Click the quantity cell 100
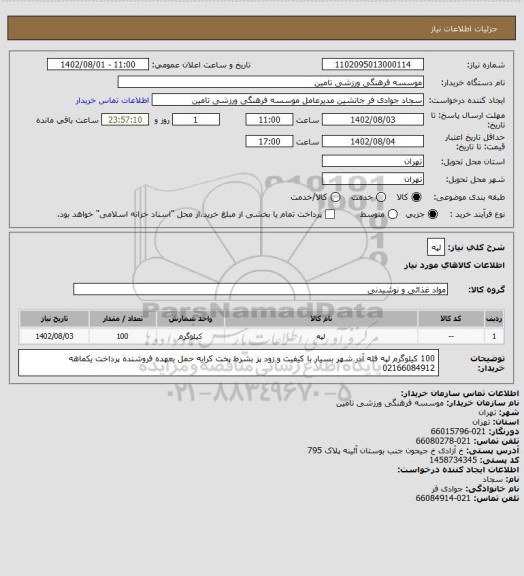 pos(122,336)
